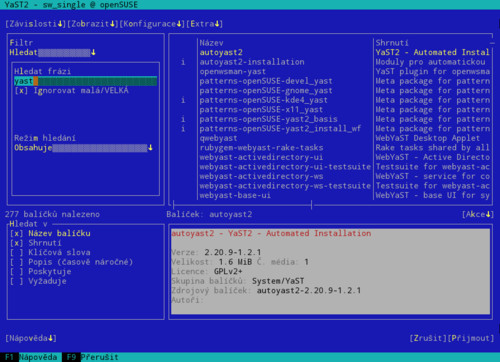Open the Extra menu
The height and width of the screenshot is (362, 500).
coord(204,24)
